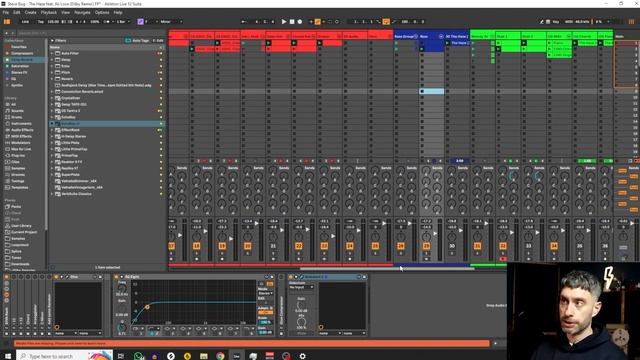Open the Minor scale name dropdown

pos(171,22)
